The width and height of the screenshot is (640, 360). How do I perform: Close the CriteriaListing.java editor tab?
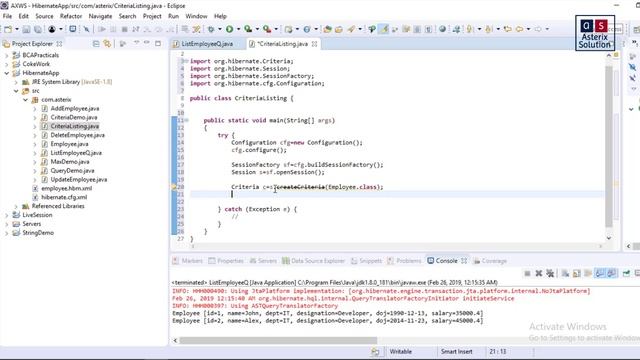(314, 44)
